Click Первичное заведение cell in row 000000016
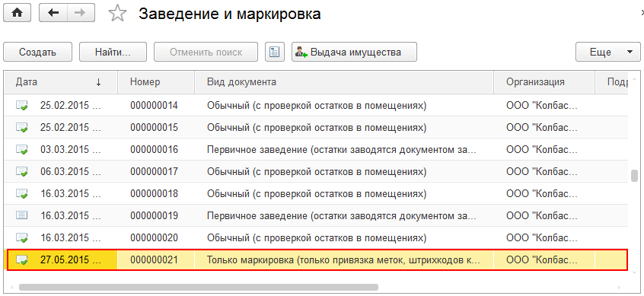Viewport: 644px width, 296px height. click(344, 149)
